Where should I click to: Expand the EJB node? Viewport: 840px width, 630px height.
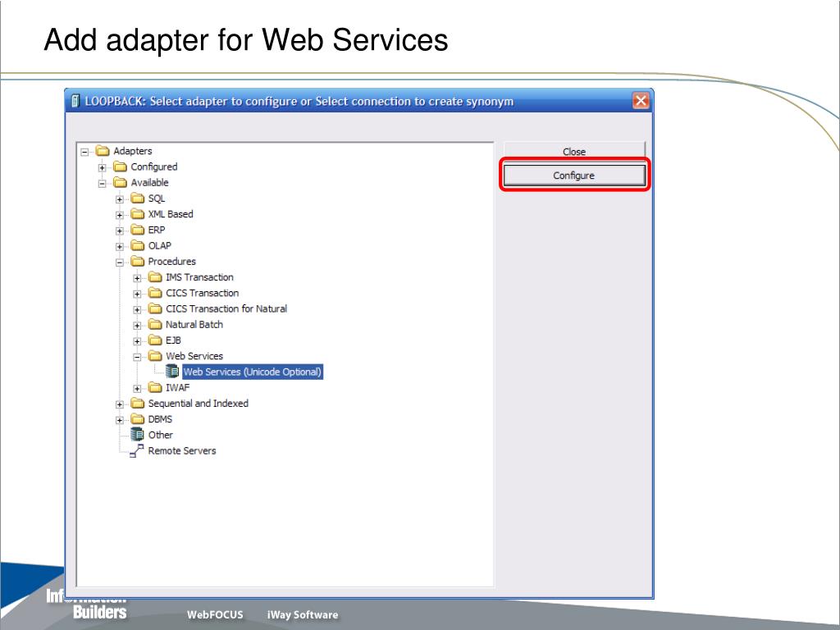point(137,340)
